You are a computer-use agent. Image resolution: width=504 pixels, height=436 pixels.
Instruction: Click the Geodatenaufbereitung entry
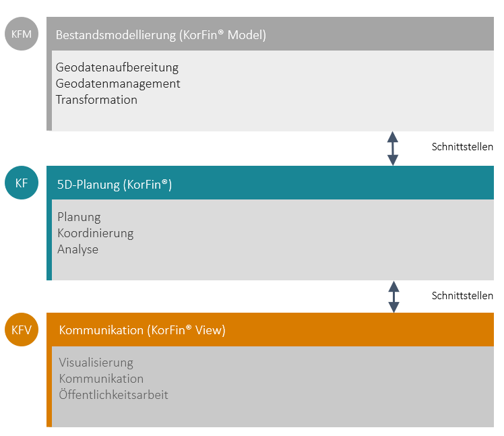click(x=117, y=67)
